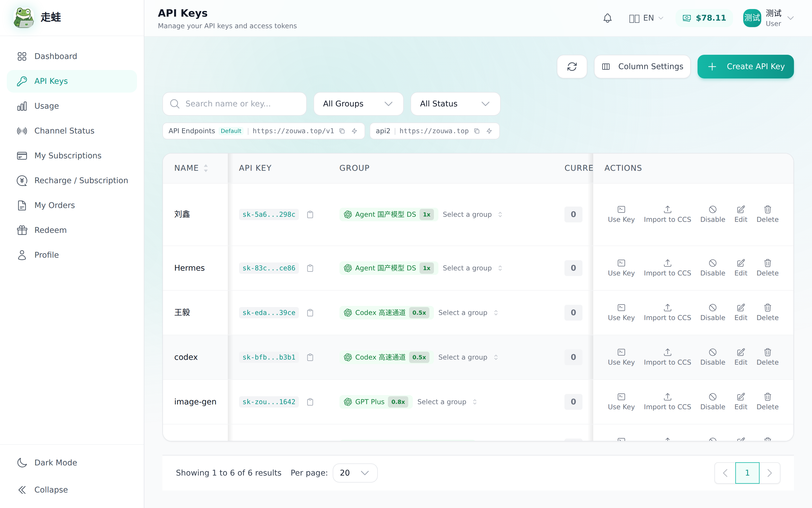
Task: Click the sk-5a6...298c key text
Action: (x=269, y=214)
